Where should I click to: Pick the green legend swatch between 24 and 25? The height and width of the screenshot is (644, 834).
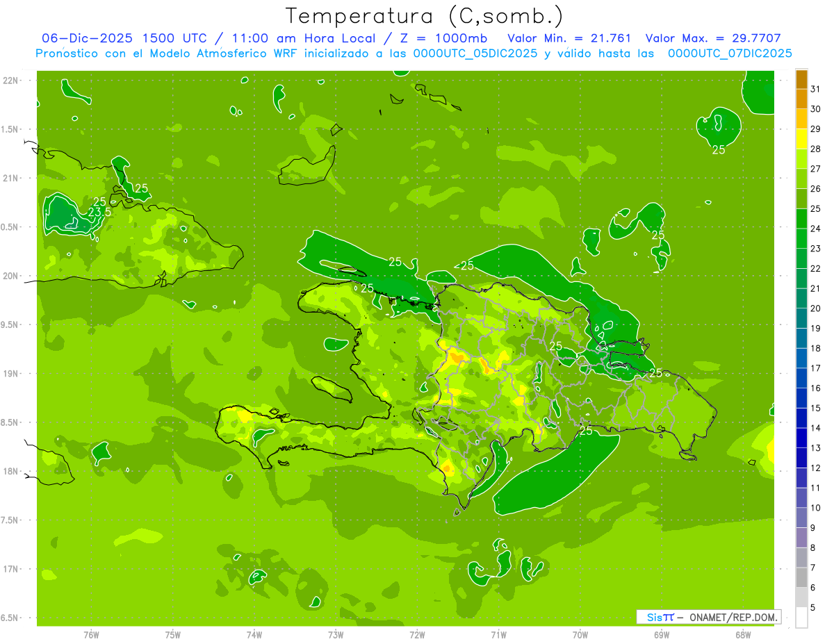pos(801,219)
